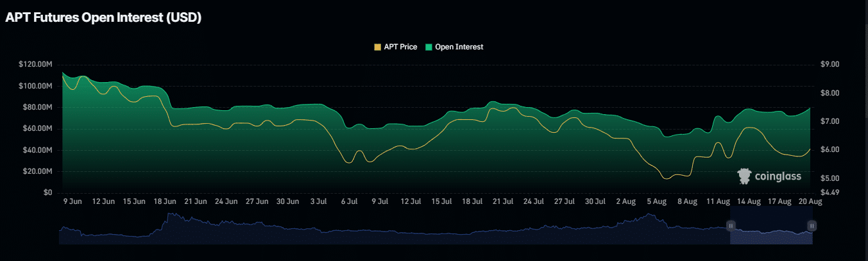
Task: Click the 8 Aug date label
Action: (688, 201)
